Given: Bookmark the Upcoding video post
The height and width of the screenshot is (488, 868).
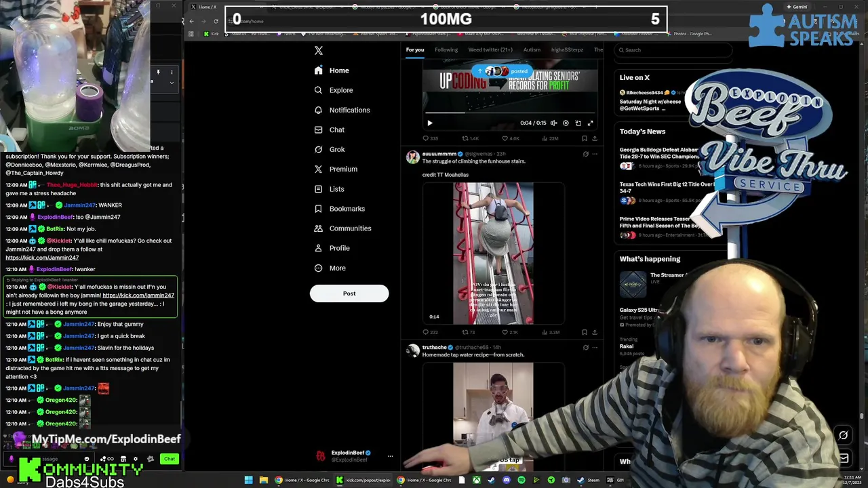Looking at the screenshot, I should [584, 138].
